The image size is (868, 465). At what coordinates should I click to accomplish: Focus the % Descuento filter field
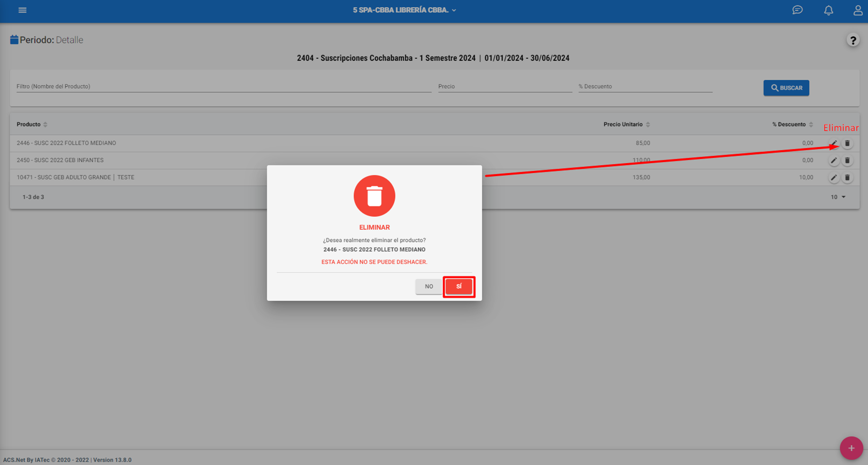click(x=645, y=86)
